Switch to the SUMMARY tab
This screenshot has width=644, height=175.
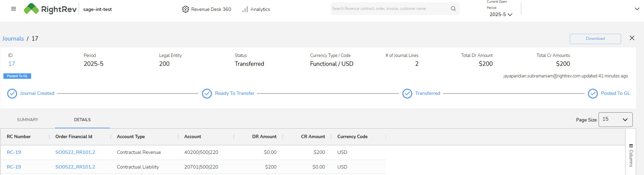[x=28, y=120]
